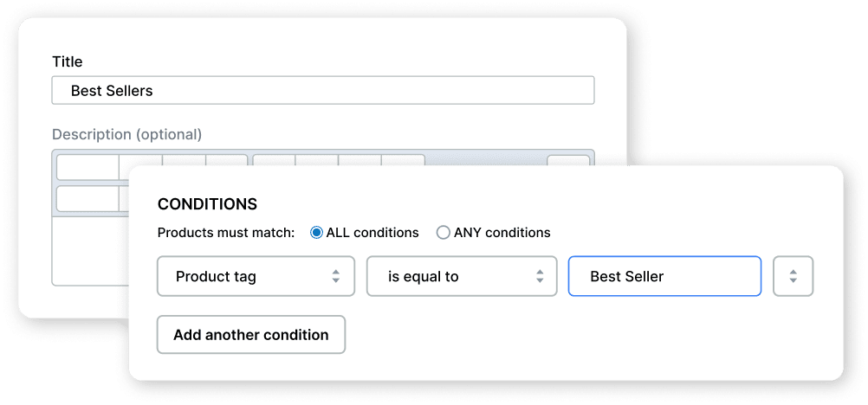Click the first button in description toolbar second row
This screenshot has width=868, height=405.
tap(87, 198)
